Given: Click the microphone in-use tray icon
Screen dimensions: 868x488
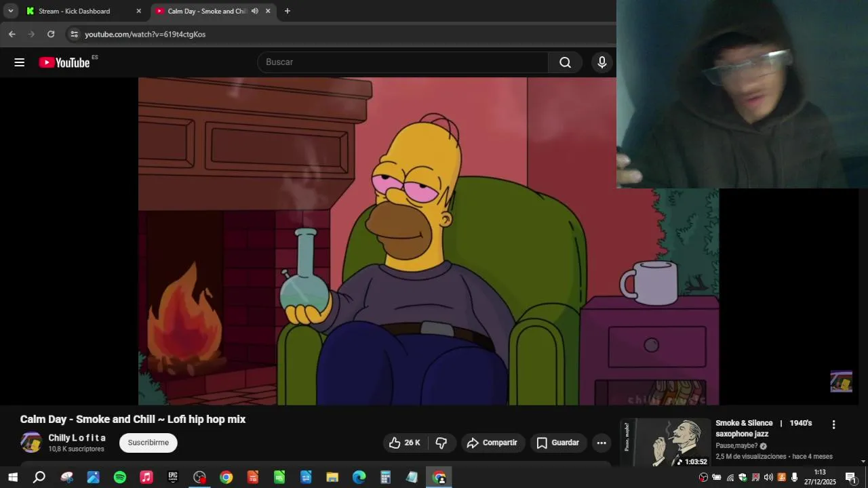Looking at the screenshot, I should pos(794,477).
